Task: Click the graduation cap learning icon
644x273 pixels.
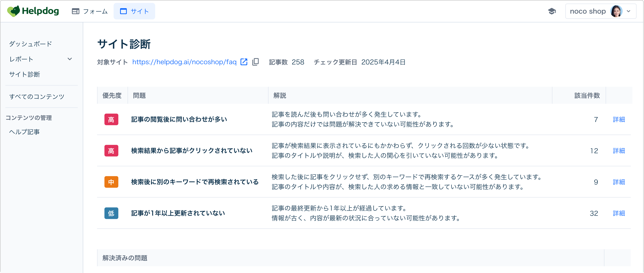Action: point(552,11)
